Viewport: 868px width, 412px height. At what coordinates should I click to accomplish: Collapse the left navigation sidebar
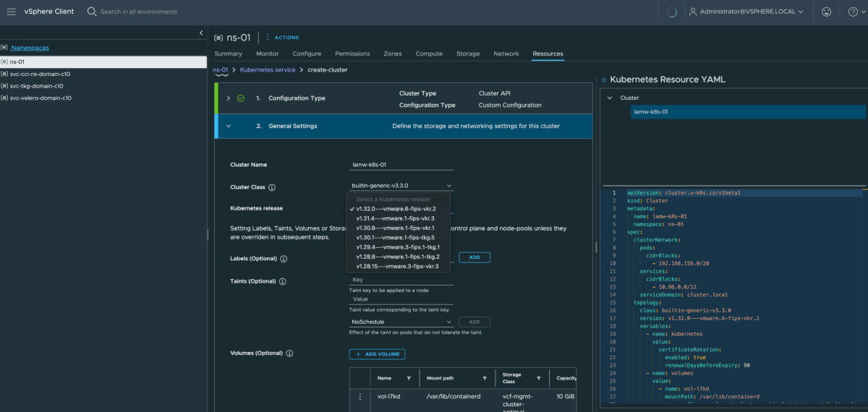tap(201, 33)
